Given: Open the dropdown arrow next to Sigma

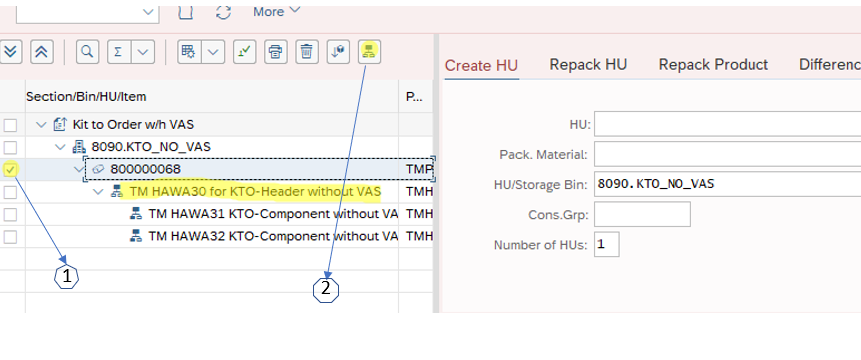Looking at the screenshot, I should pyautogui.click(x=142, y=52).
